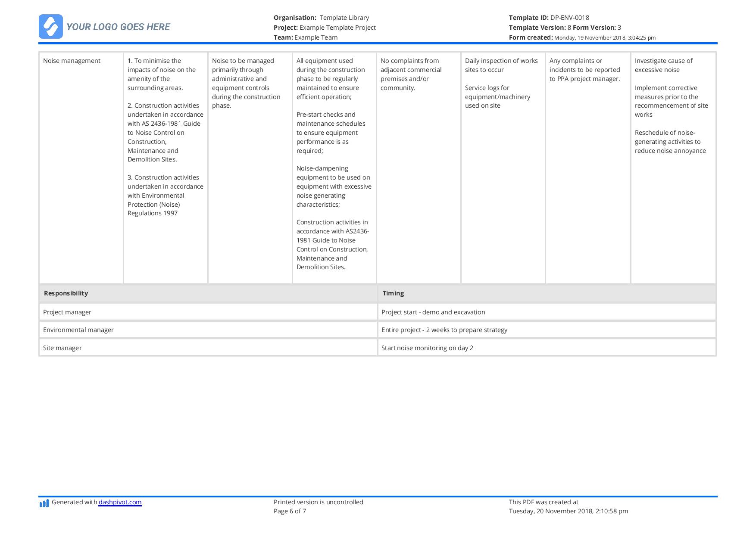Click 'Entire project - 2 weeks' timing cell
The width and height of the screenshot is (756, 534).
pyautogui.click(x=444, y=330)
